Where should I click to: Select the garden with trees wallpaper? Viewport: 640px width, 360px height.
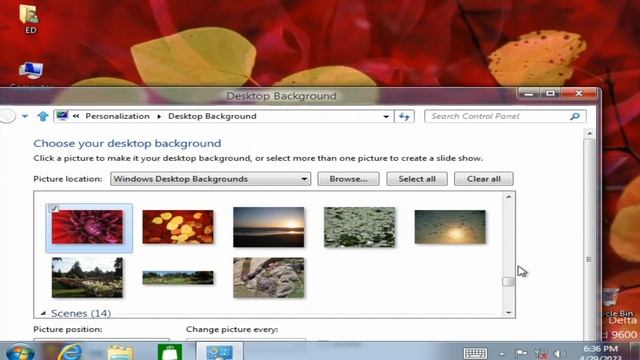[x=87, y=278]
